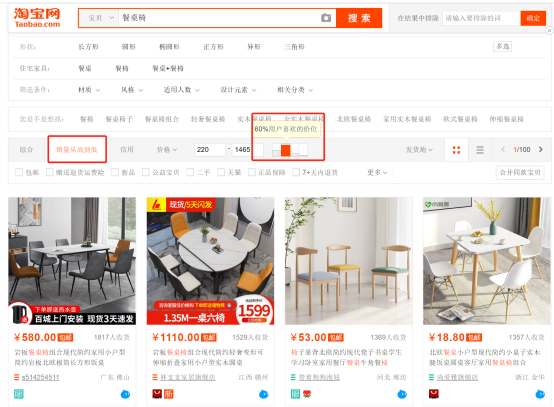This screenshot has width=554, height=407.
Task: Click Tmall badge icon on ¥18.80 product
Action: 434,394
